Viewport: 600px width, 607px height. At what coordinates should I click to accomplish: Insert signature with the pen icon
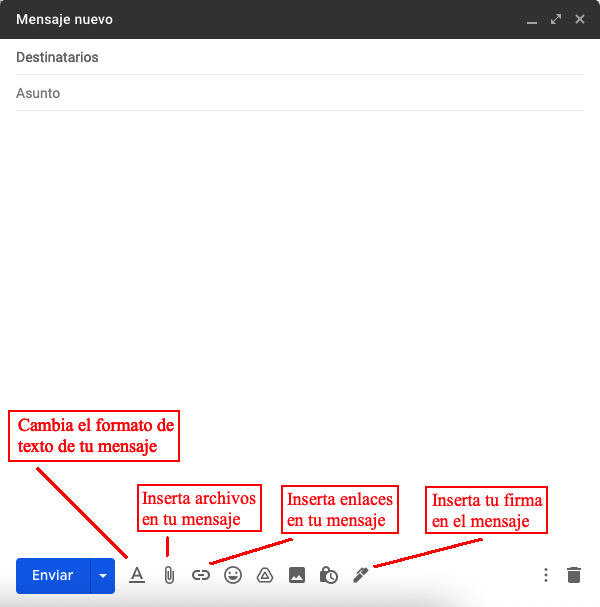click(x=361, y=575)
